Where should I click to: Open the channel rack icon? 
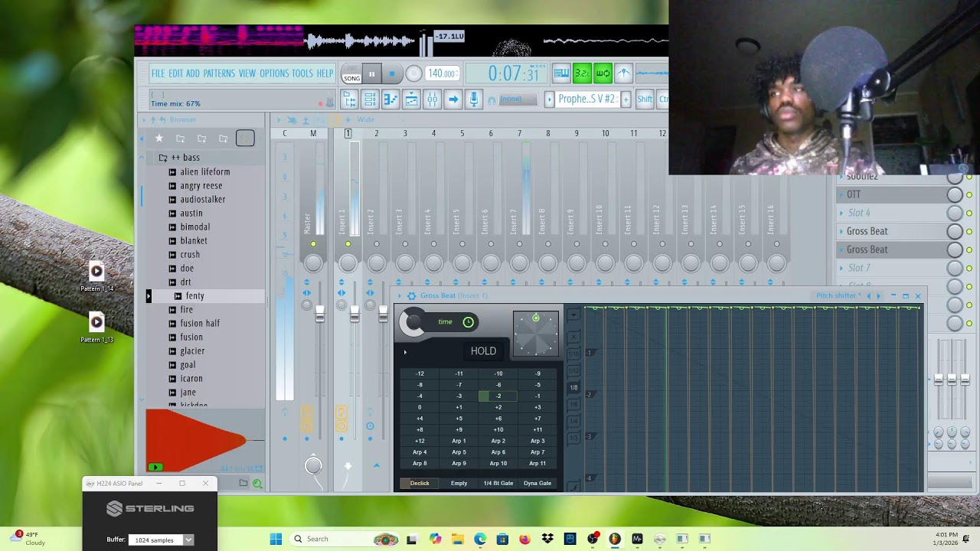point(370,99)
